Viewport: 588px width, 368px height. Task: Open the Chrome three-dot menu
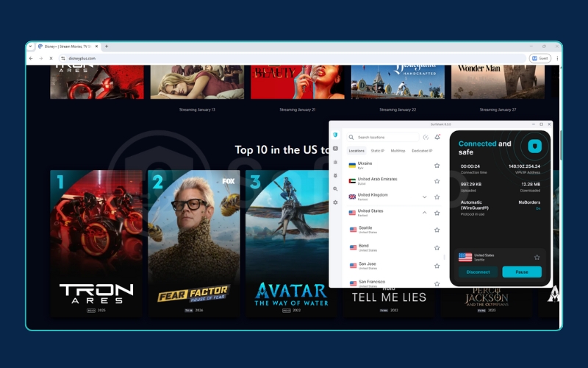click(557, 58)
